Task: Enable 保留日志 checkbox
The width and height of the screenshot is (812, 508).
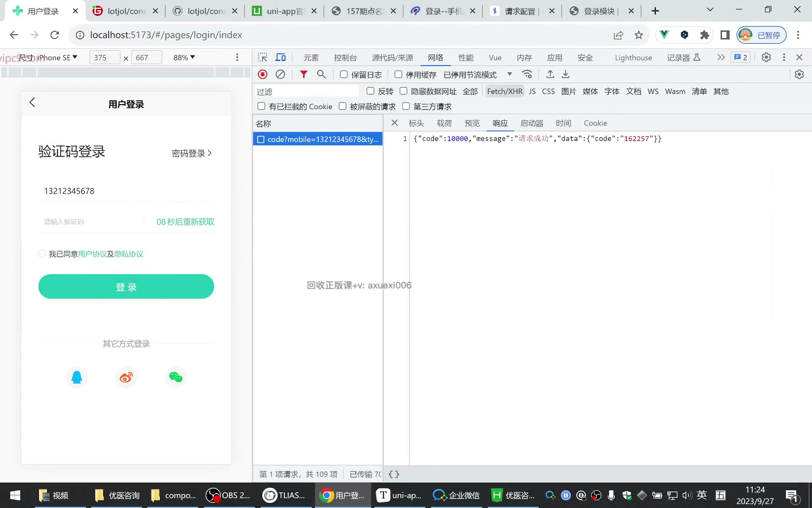Action: [344, 75]
